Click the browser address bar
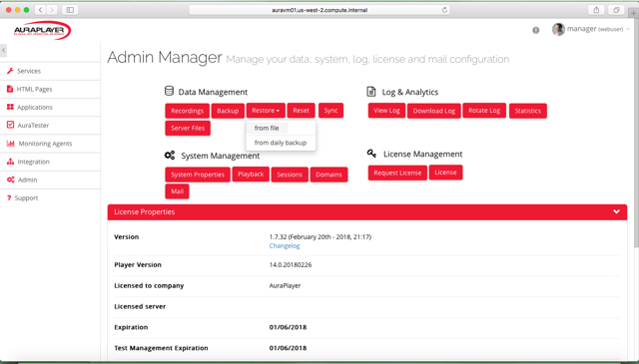Viewport: 639px width, 364px height. pyautogui.click(x=319, y=10)
